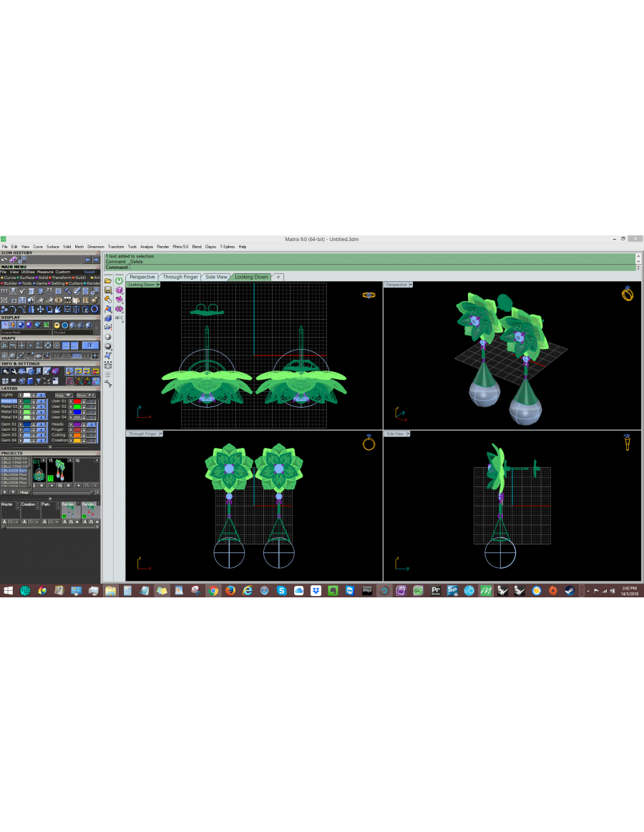Open the Shaded display mode dropdown
The height and width of the screenshot is (832, 644).
(73, 332)
